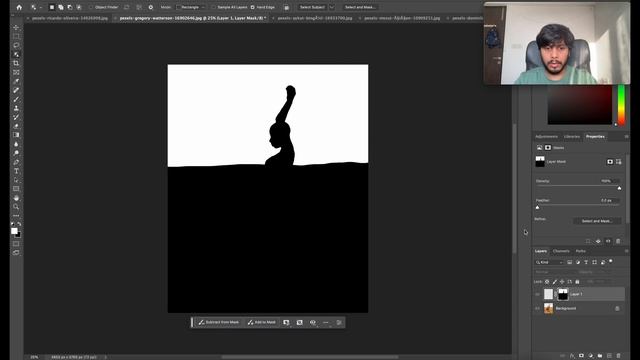This screenshot has height=360, width=640.
Task: Hide the Background layer eye icon
Action: [537, 308]
